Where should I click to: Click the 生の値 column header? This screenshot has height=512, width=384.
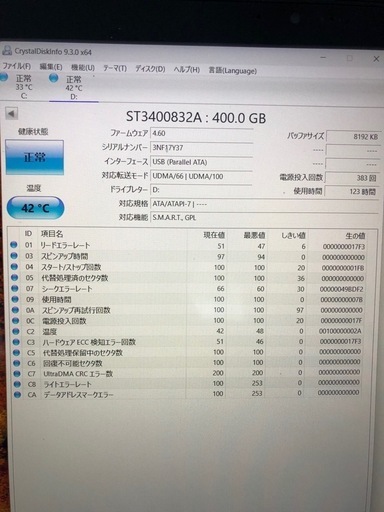(x=355, y=236)
